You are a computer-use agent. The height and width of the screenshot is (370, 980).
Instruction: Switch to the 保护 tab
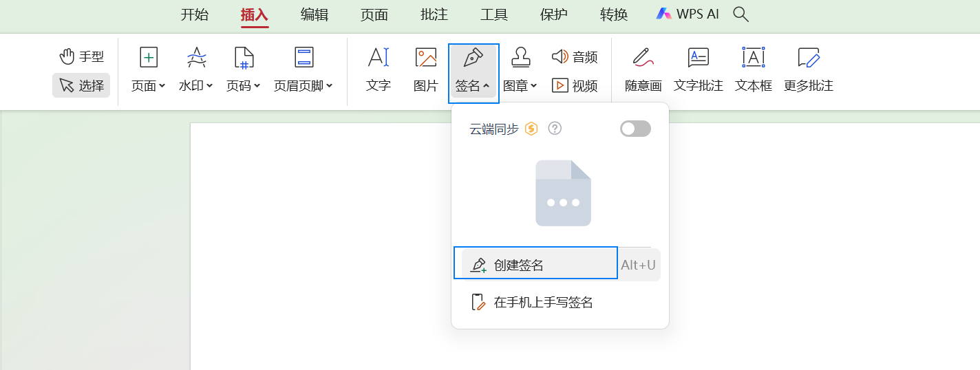(554, 14)
